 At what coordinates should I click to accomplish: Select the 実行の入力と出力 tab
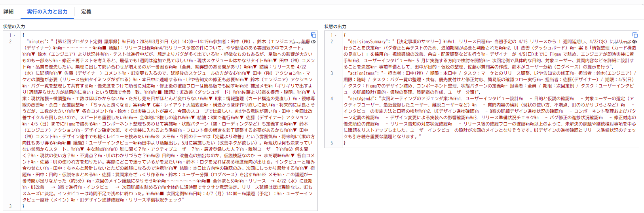[x=47, y=12]
